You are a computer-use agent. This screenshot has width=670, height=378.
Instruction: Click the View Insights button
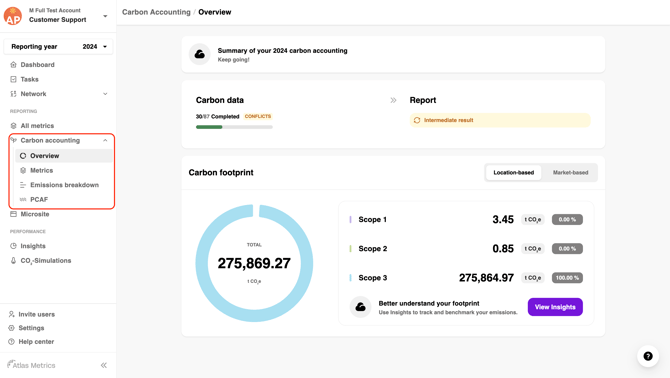click(555, 307)
